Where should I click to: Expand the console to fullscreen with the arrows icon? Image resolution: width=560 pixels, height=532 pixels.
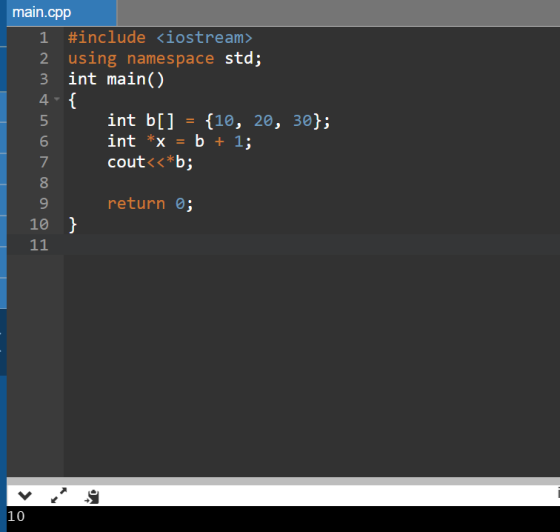59,495
